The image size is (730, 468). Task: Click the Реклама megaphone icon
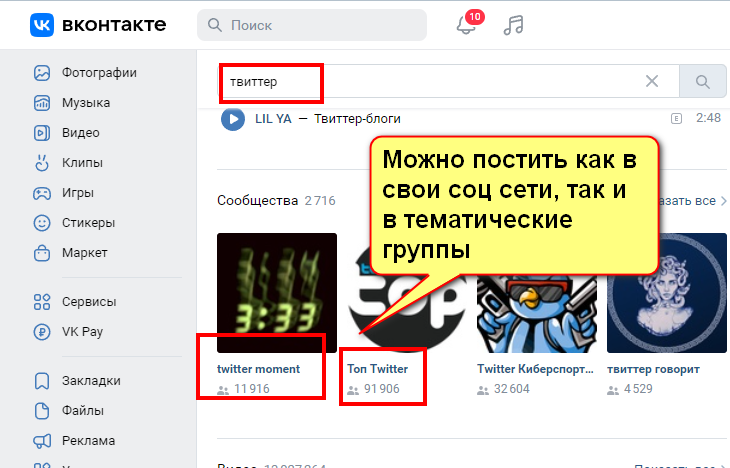click(x=42, y=441)
